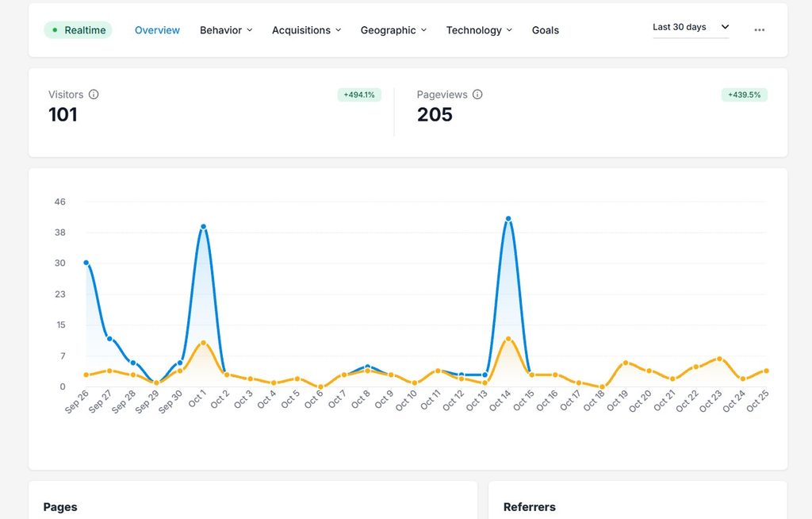Click the +494.1% visitors change badge
This screenshot has width=812, height=519.
click(x=359, y=95)
